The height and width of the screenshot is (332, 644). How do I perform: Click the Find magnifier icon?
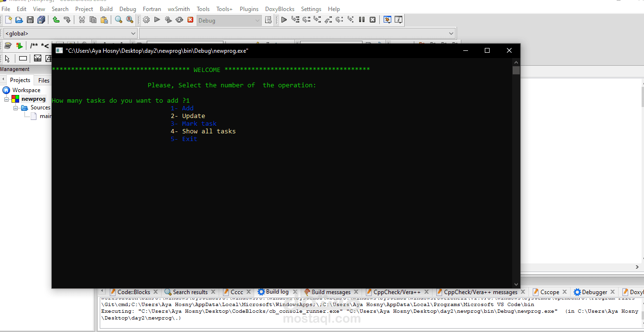pyautogui.click(x=118, y=20)
